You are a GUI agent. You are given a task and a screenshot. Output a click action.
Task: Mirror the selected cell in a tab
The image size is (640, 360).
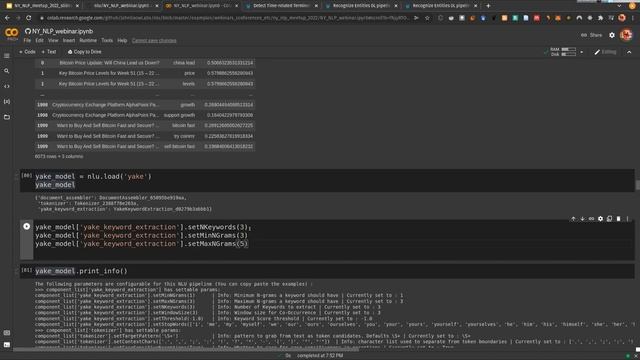(609, 219)
